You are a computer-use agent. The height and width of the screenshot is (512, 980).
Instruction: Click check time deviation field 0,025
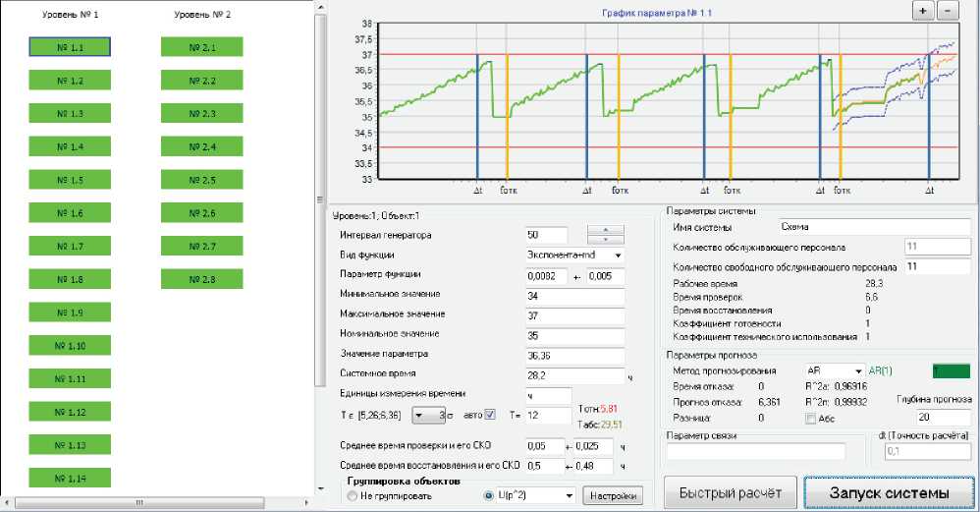tap(593, 446)
